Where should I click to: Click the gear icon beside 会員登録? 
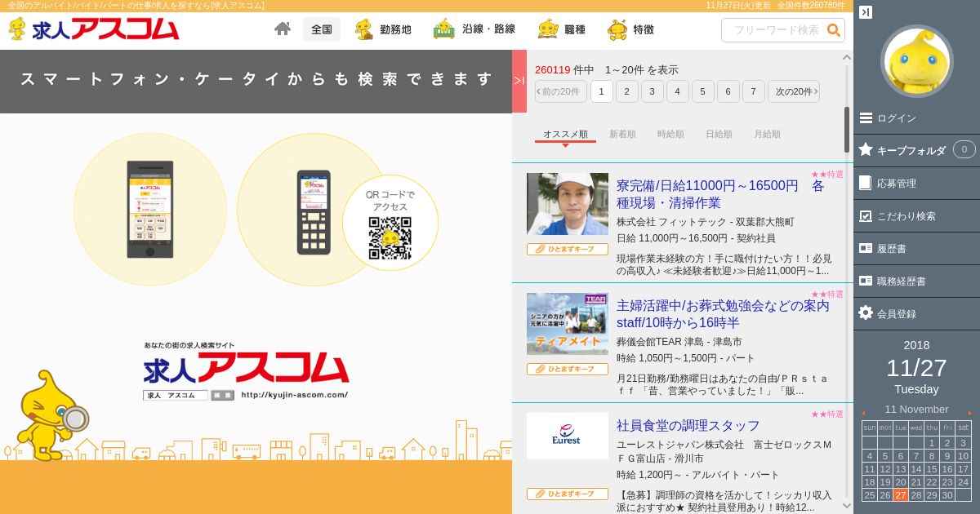click(x=866, y=312)
